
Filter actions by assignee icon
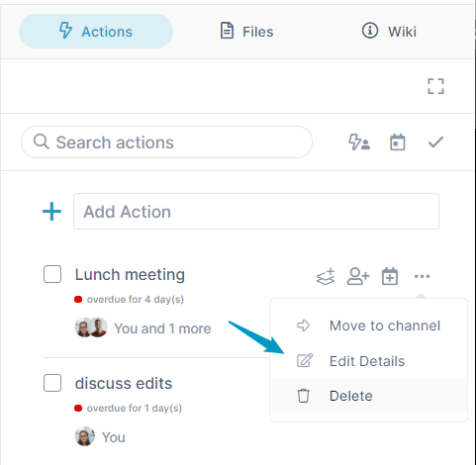coord(359,142)
